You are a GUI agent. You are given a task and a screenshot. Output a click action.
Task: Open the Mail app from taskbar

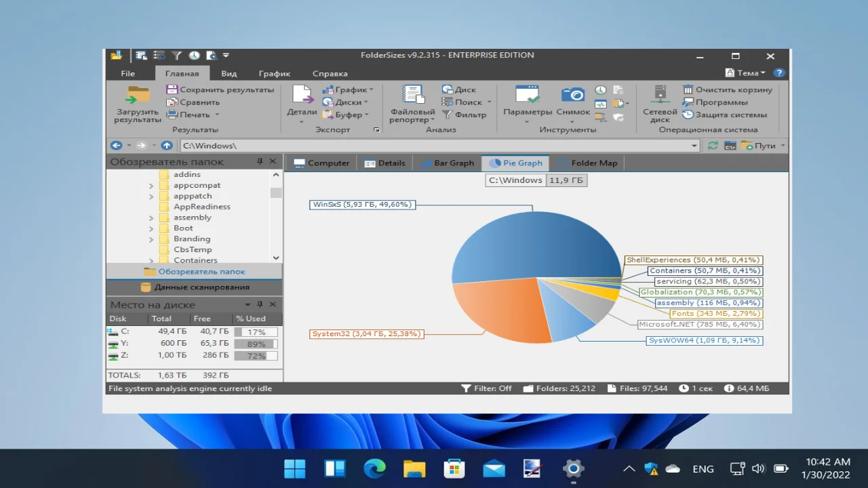pos(494,468)
